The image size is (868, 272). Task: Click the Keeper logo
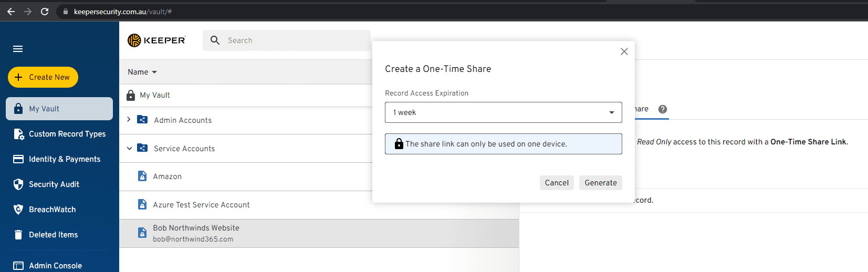[156, 40]
